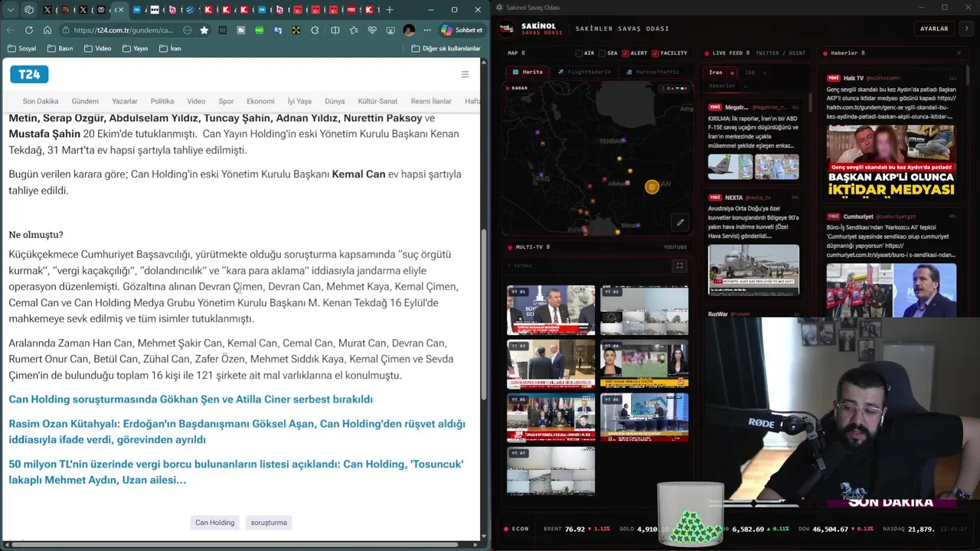Disable the ALERT checkbox
The height and width of the screenshot is (551, 980).
pos(626,54)
